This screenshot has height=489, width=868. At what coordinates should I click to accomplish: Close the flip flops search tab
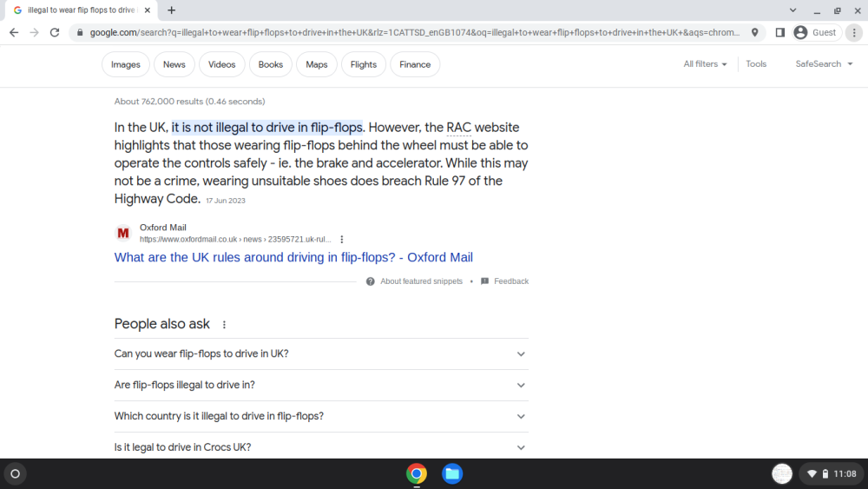(x=148, y=10)
